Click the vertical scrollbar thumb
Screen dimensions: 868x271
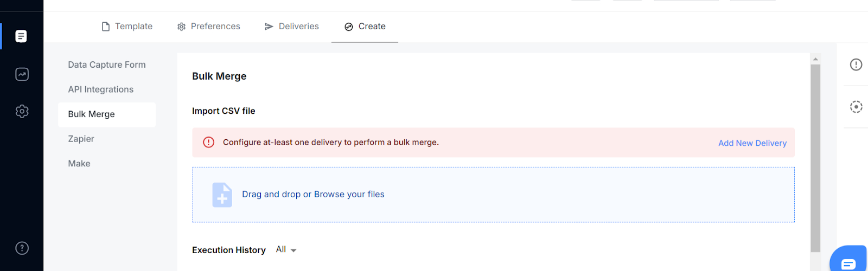(815, 158)
